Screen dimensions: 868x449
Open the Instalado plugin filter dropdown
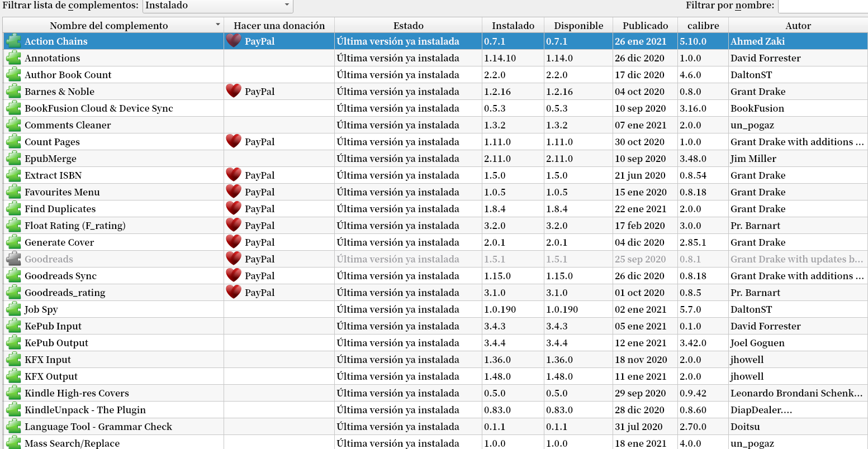coord(218,6)
